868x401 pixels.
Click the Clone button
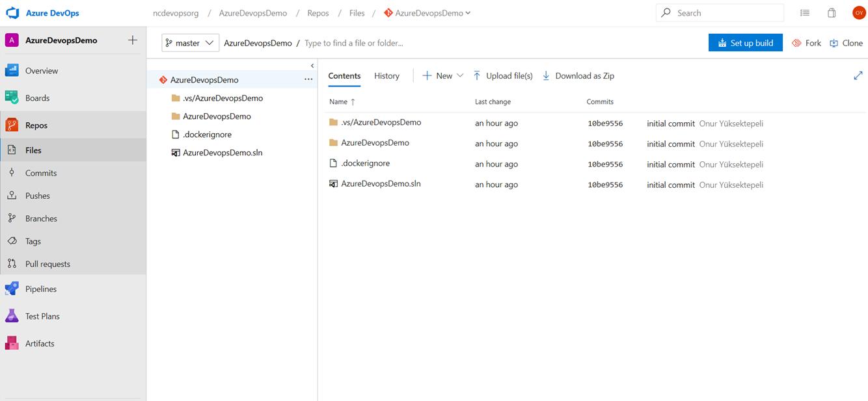[x=846, y=43]
